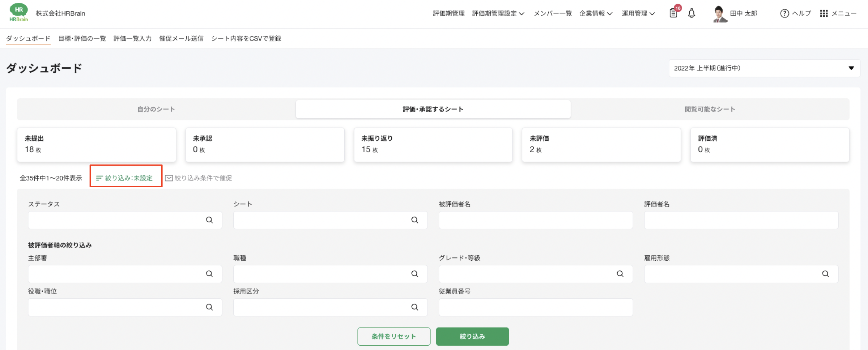The height and width of the screenshot is (350, 868).
Task: Open 評価一覧入力 tab
Action: pyautogui.click(x=132, y=38)
